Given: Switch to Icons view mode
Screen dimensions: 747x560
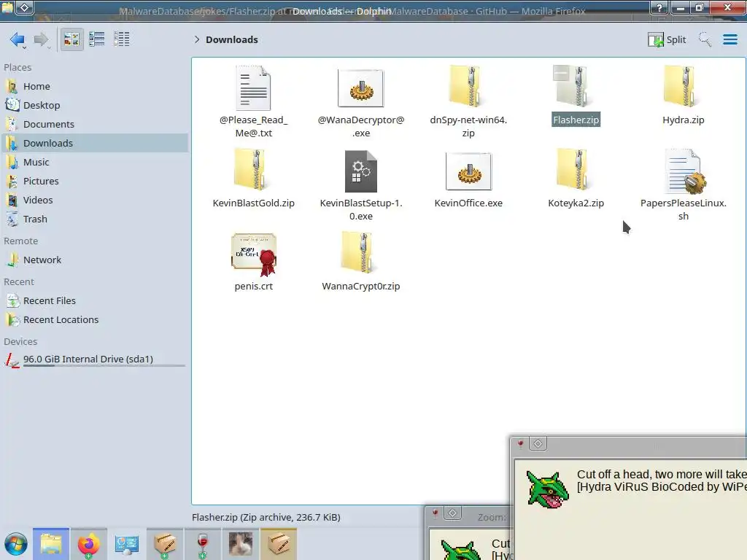Looking at the screenshot, I should tap(72, 39).
